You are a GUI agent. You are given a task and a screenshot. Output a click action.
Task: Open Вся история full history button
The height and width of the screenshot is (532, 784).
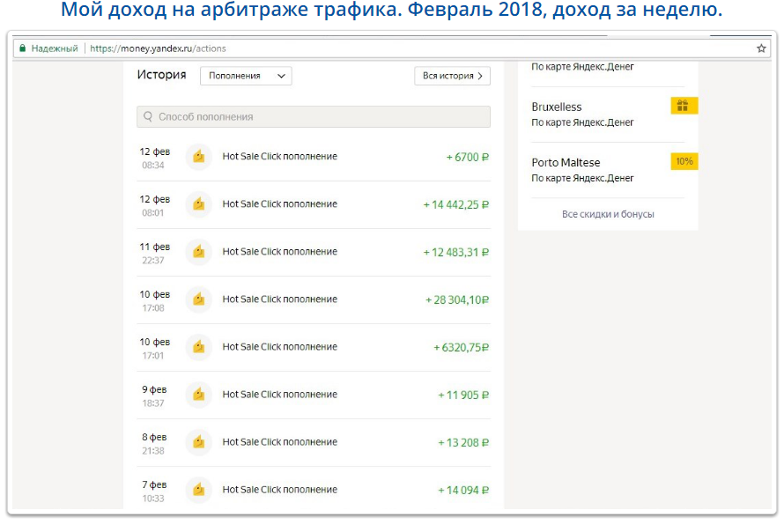[x=452, y=76]
